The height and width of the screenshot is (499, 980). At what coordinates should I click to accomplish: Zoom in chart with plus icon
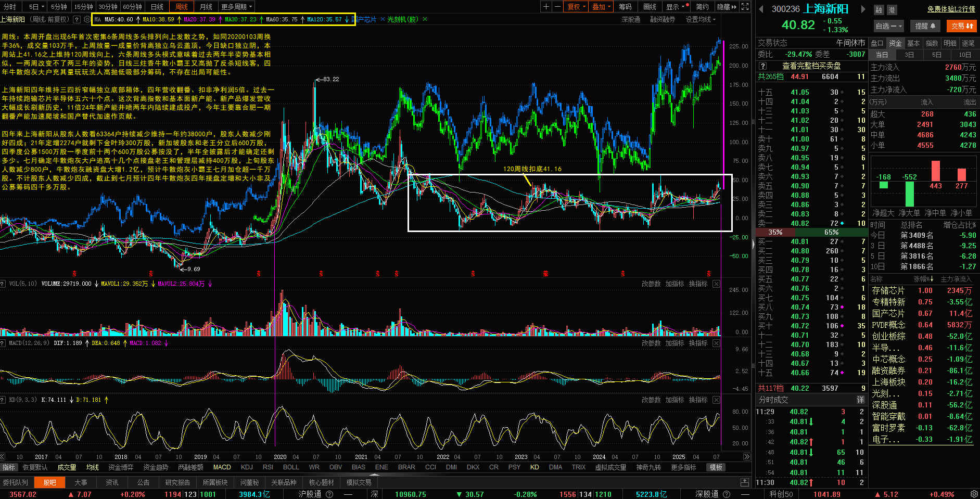click(546, 7)
